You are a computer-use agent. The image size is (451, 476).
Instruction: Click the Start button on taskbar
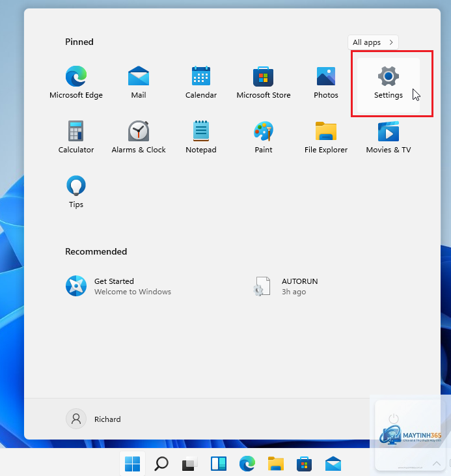[133, 464]
